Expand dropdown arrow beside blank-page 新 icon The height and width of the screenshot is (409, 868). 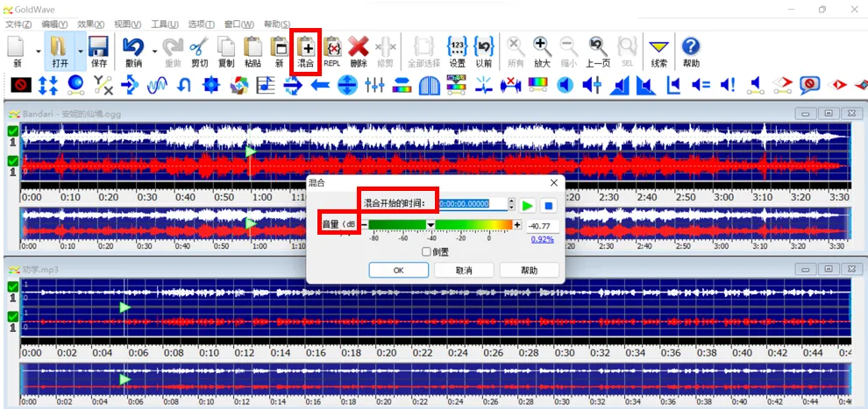pyautogui.click(x=39, y=51)
